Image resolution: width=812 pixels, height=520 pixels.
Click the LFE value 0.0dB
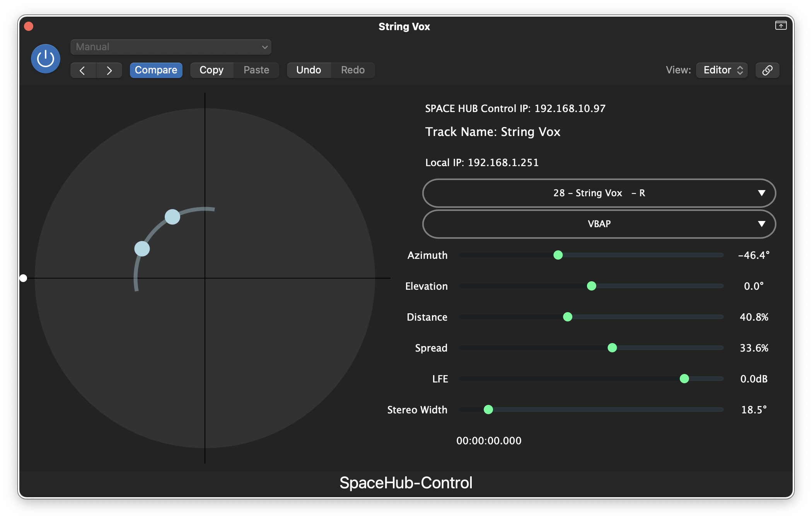[754, 379]
